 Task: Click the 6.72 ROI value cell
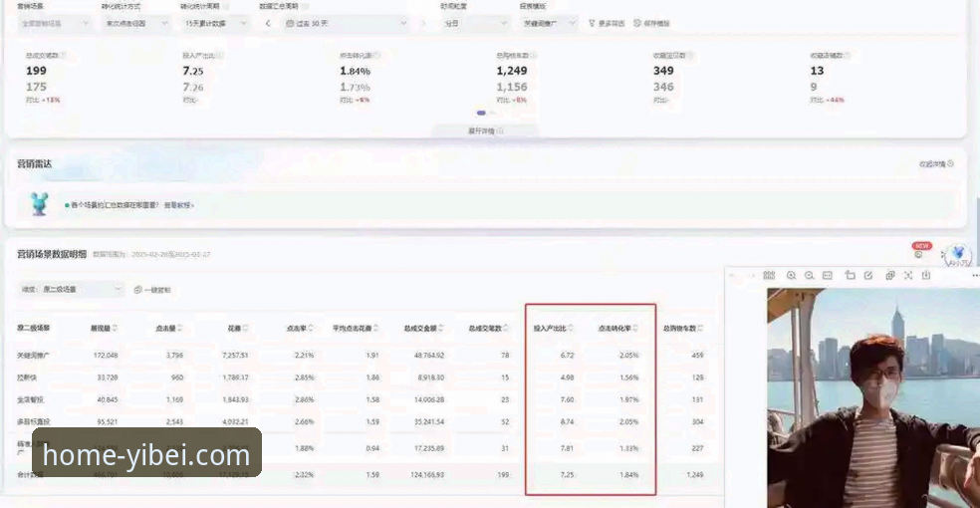tap(567, 355)
